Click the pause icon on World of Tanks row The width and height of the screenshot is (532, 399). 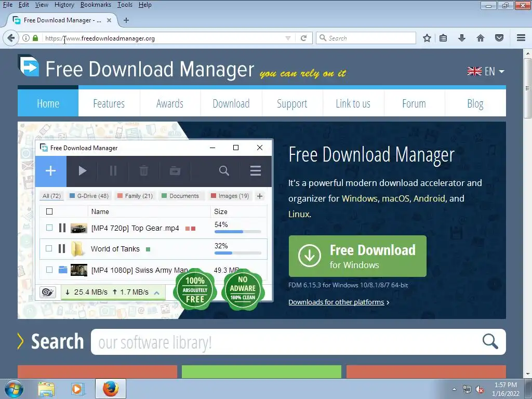(62, 249)
